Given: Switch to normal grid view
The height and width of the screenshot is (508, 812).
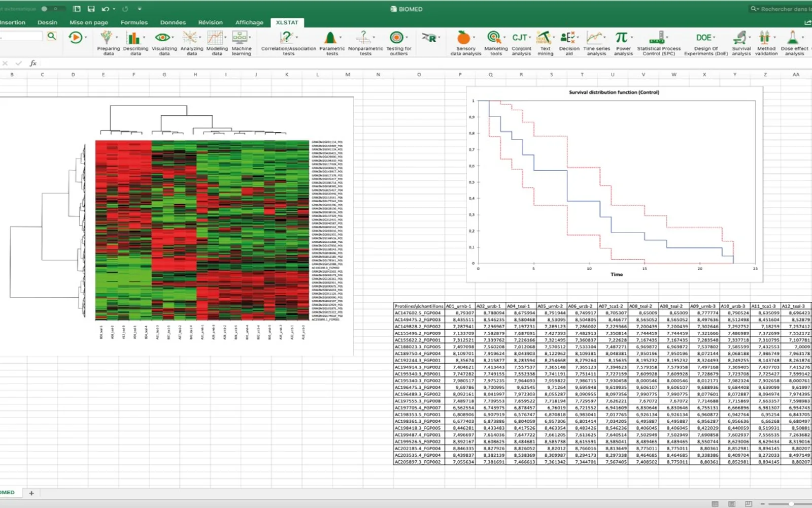Looking at the screenshot, I should click(715, 503).
